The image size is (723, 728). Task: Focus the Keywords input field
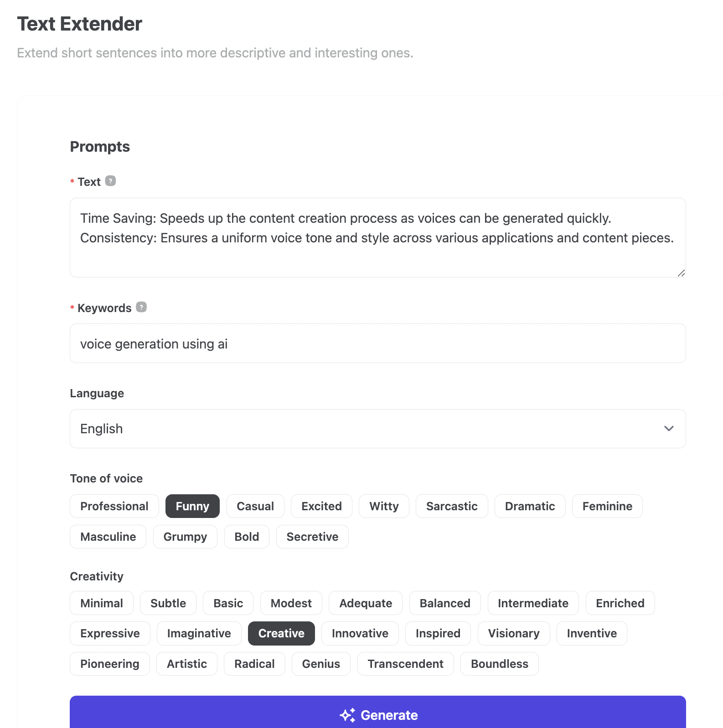tap(377, 343)
